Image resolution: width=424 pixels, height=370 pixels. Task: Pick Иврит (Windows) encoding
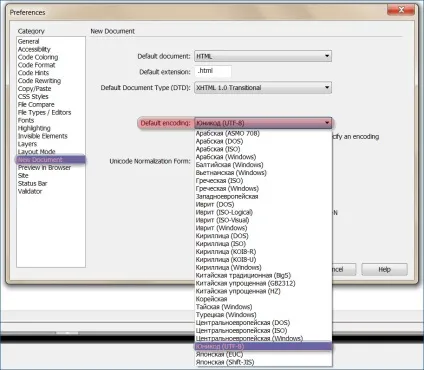click(x=263, y=228)
